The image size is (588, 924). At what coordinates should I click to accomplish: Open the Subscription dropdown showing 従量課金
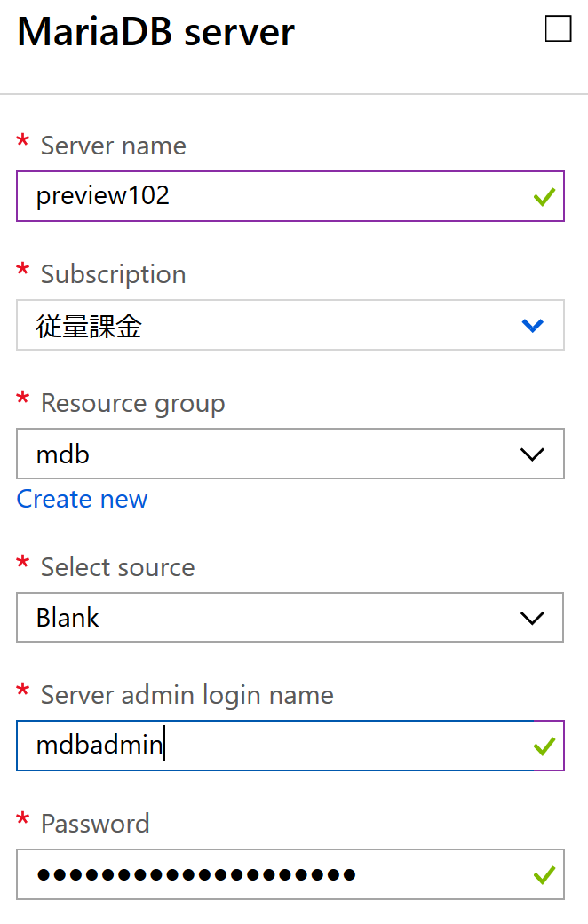(290, 325)
